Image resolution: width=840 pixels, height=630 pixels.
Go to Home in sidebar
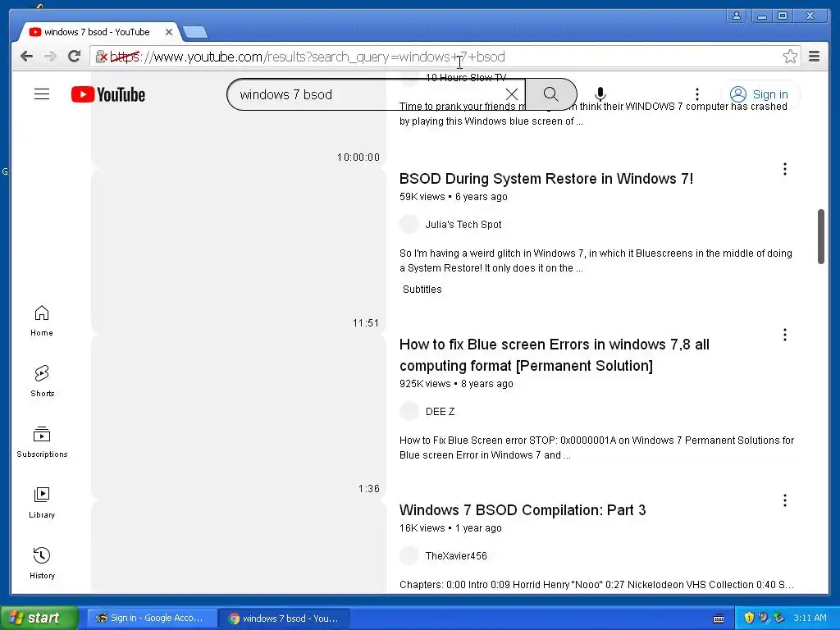click(42, 321)
